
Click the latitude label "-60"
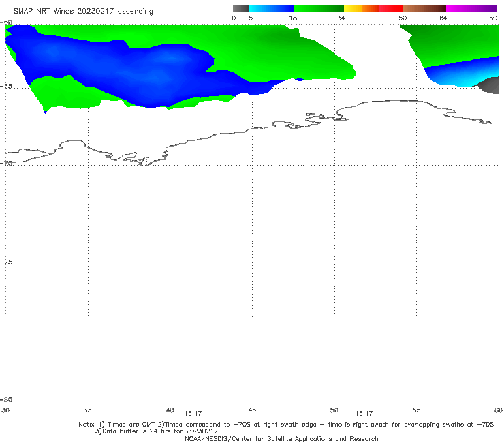click(6, 22)
